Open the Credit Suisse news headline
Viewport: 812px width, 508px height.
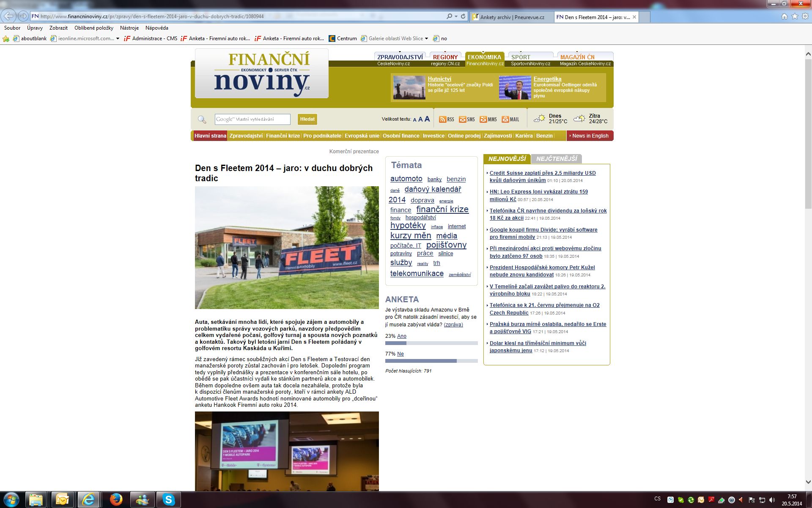click(x=543, y=177)
